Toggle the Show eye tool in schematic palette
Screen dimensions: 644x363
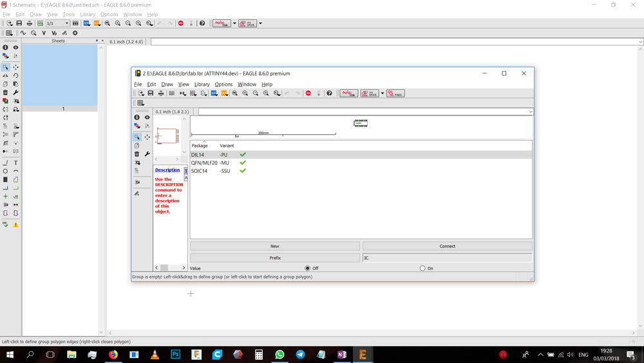[15, 47]
